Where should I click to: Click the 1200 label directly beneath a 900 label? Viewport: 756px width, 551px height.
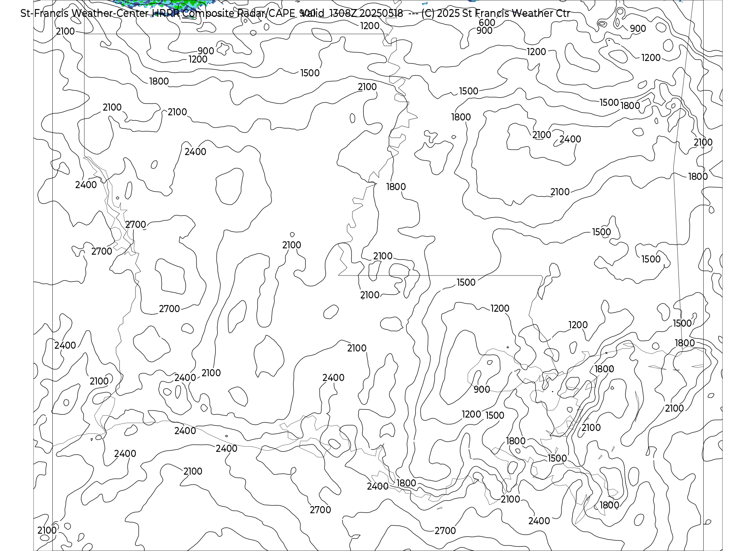coord(198,59)
